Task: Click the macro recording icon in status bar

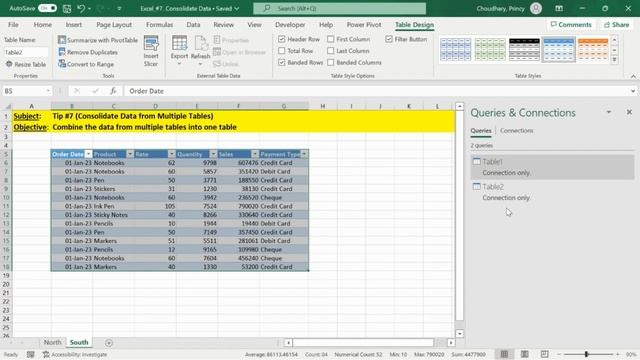Action: [31, 355]
